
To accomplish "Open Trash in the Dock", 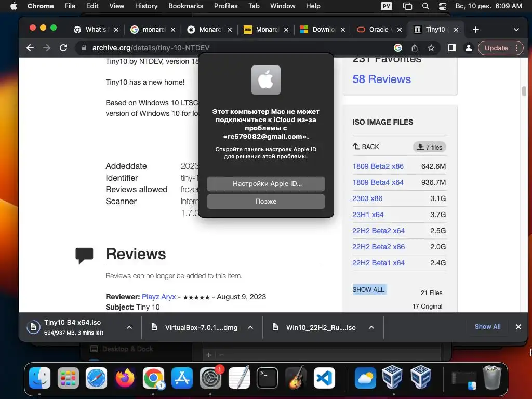I will coord(492,377).
